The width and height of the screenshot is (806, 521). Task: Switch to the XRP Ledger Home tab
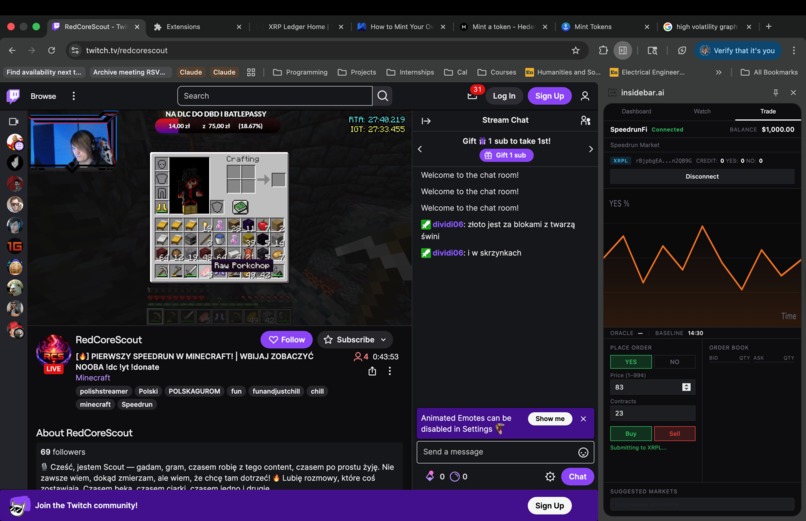click(x=300, y=27)
